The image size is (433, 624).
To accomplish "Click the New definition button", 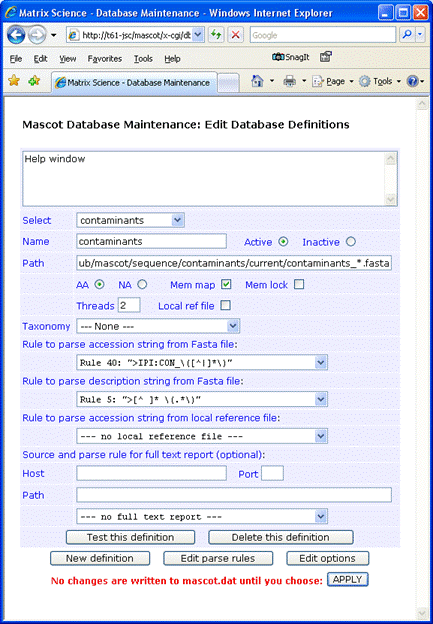I will tap(100, 558).
